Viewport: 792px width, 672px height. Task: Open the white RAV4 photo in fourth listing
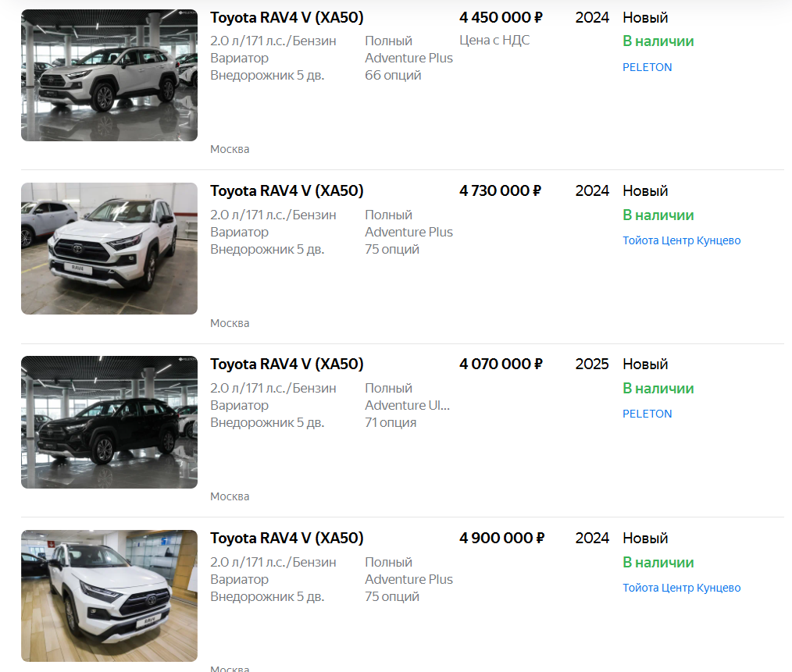point(109,596)
